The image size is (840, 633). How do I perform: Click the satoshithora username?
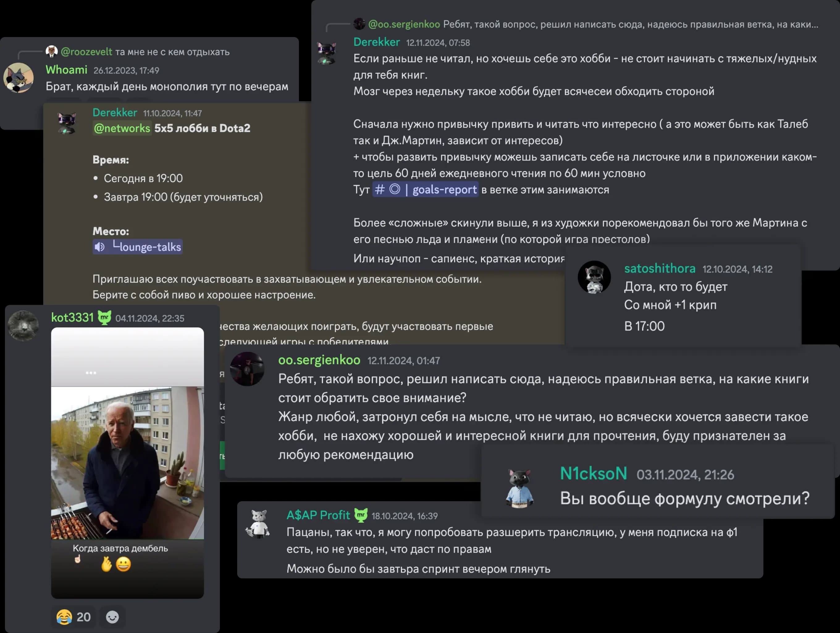[x=660, y=268]
